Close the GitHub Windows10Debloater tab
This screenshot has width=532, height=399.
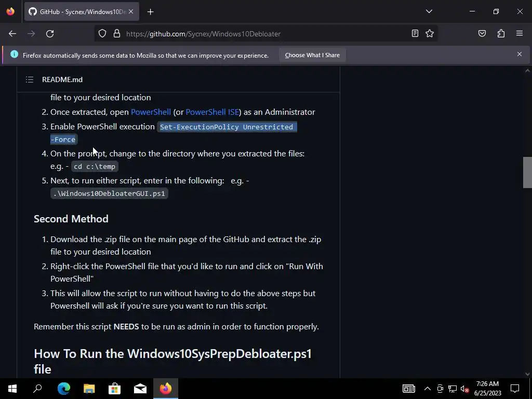(131, 11)
